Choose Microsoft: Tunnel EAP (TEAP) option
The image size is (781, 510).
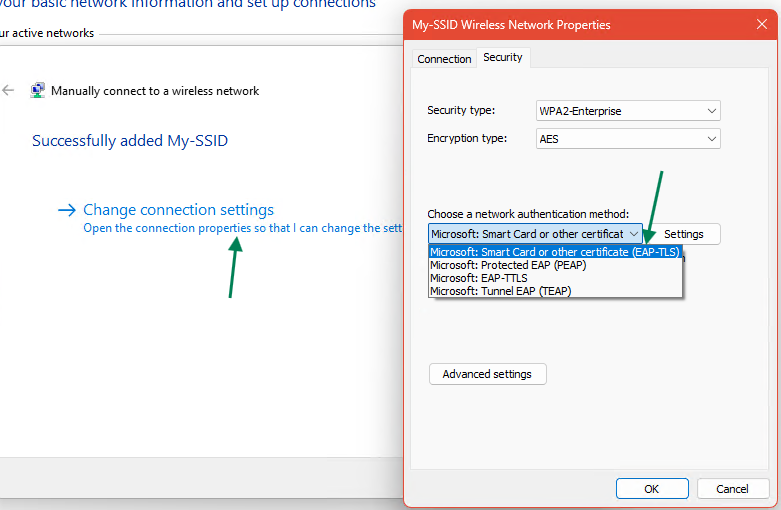pyautogui.click(x=500, y=291)
